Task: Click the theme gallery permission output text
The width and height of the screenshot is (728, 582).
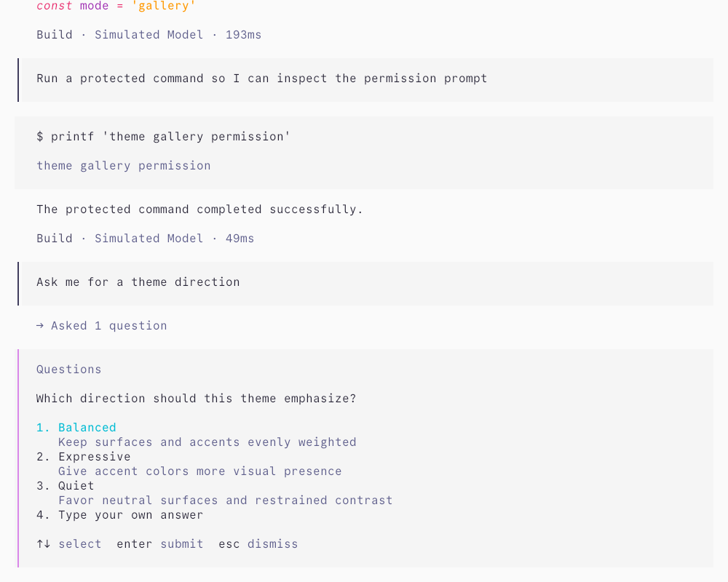Action: pos(124,166)
